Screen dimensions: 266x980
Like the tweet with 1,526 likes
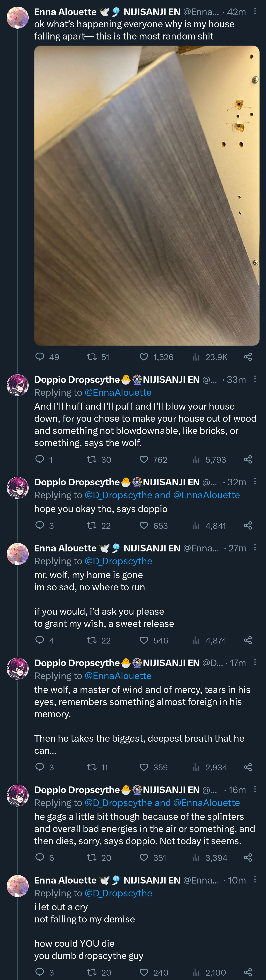pyautogui.click(x=144, y=356)
